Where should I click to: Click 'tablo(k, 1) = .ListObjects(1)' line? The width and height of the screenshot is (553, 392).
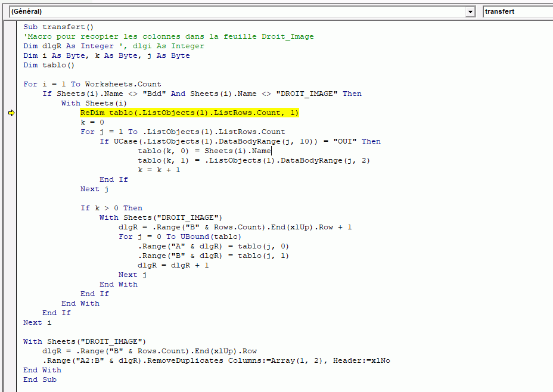pyautogui.click(x=254, y=160)
